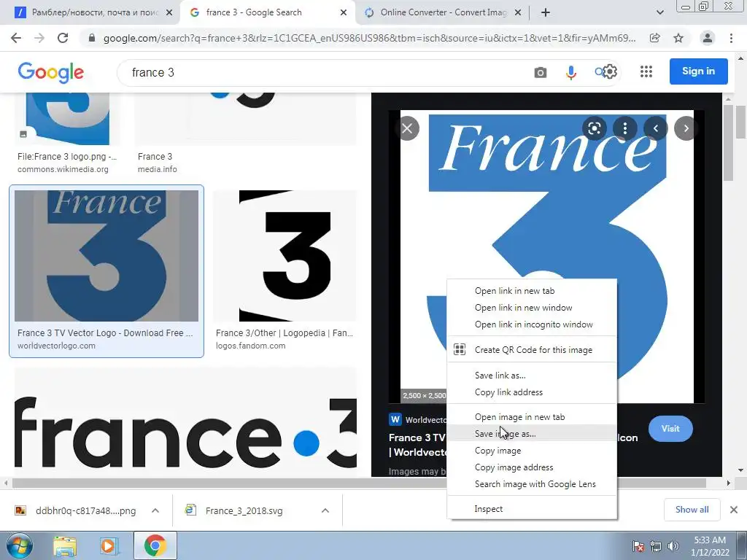Viewport: 747px width, 560px height.
Task: Open Windows Start menu
Action: coord(19,545)
